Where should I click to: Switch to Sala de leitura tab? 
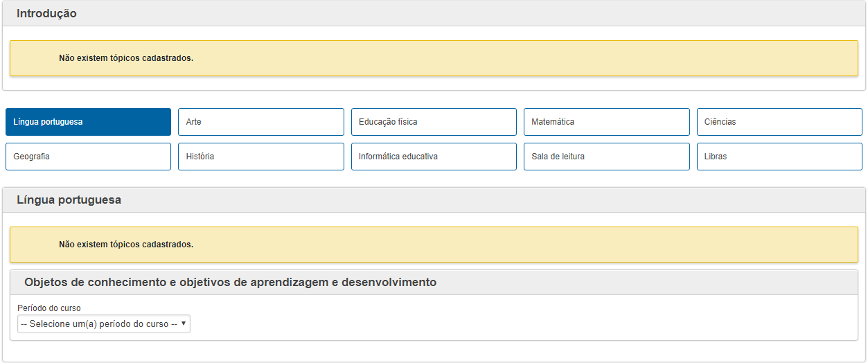tap(607, 157)
